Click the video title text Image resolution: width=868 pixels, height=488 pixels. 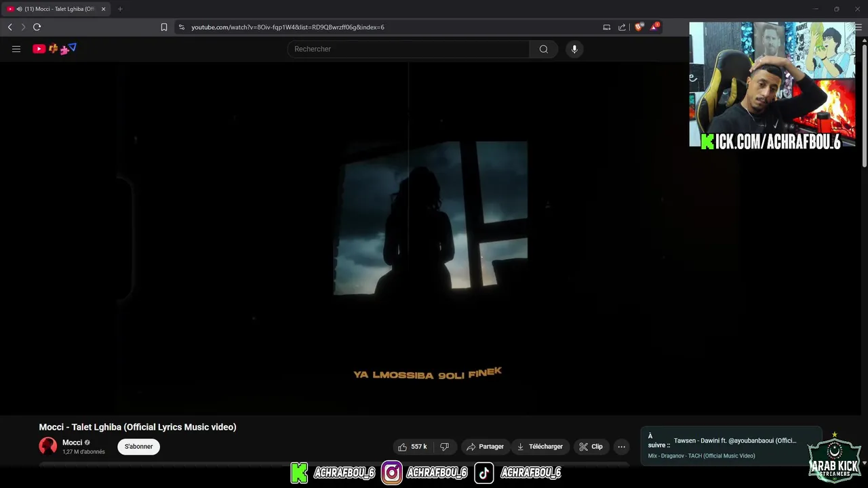click(x=138, y=427)
